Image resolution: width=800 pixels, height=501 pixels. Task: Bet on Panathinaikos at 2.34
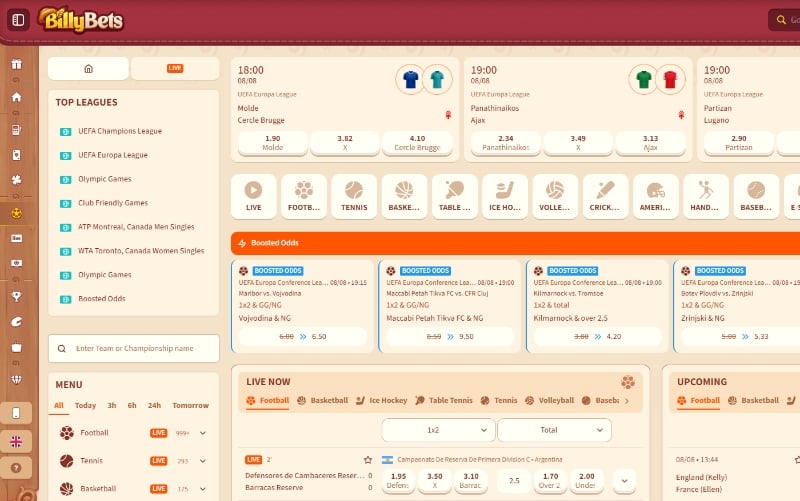(x=506, y=143)
